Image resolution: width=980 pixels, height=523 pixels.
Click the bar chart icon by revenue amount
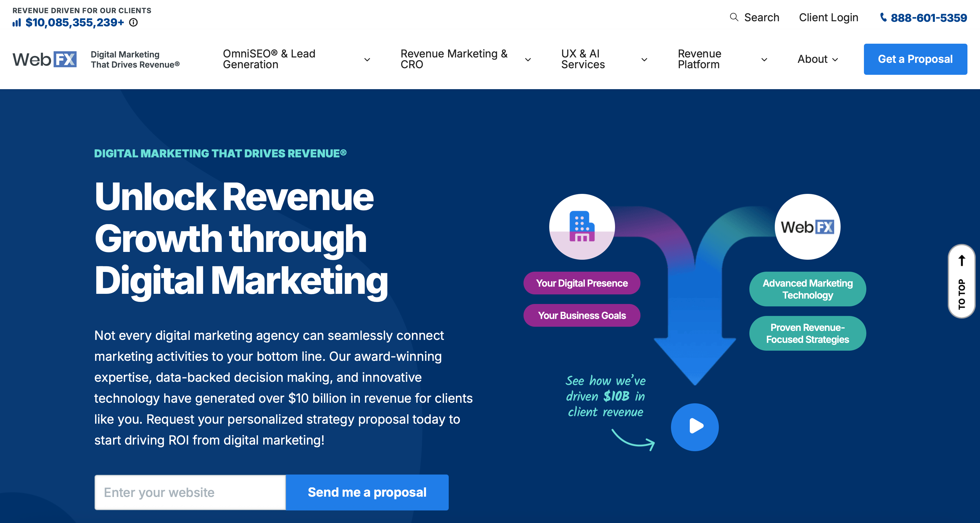point(17,23)
